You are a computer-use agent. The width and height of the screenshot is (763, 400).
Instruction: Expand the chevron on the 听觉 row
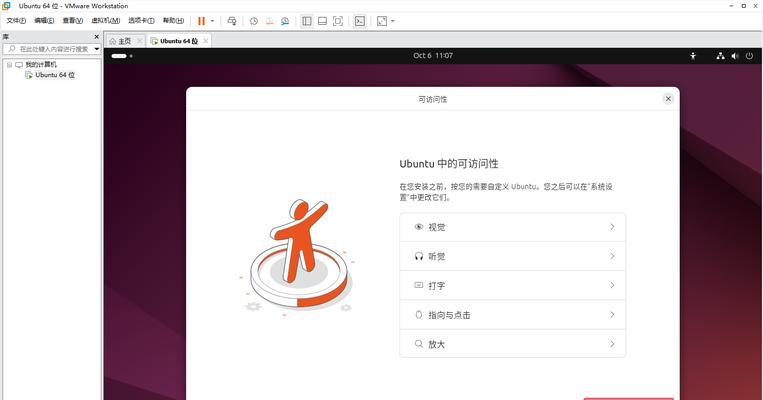click(x=612, y=256)
